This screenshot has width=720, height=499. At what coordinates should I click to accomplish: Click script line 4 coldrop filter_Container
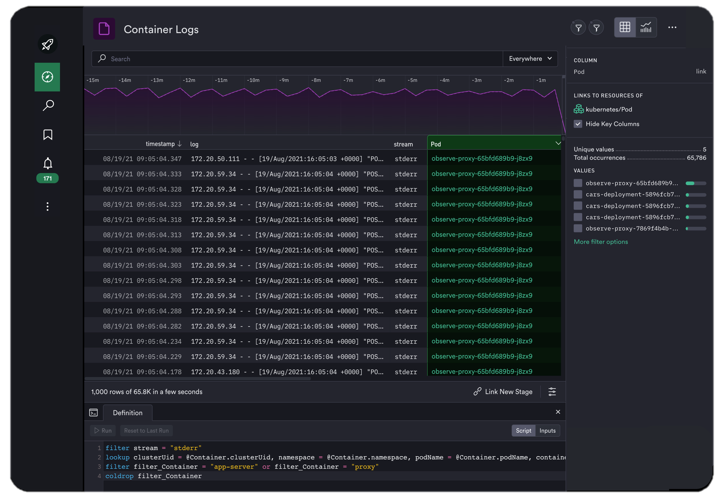click(x=153, y=476)
